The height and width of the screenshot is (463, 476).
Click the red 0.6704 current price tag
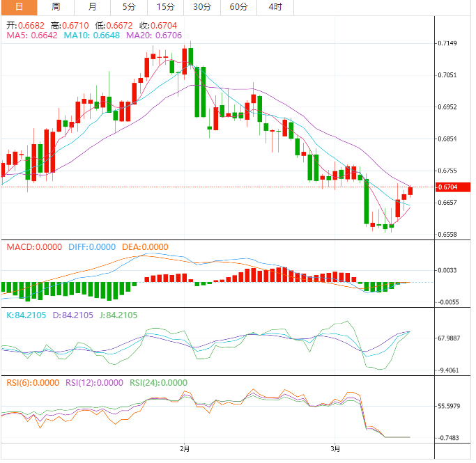click(447, 187)
